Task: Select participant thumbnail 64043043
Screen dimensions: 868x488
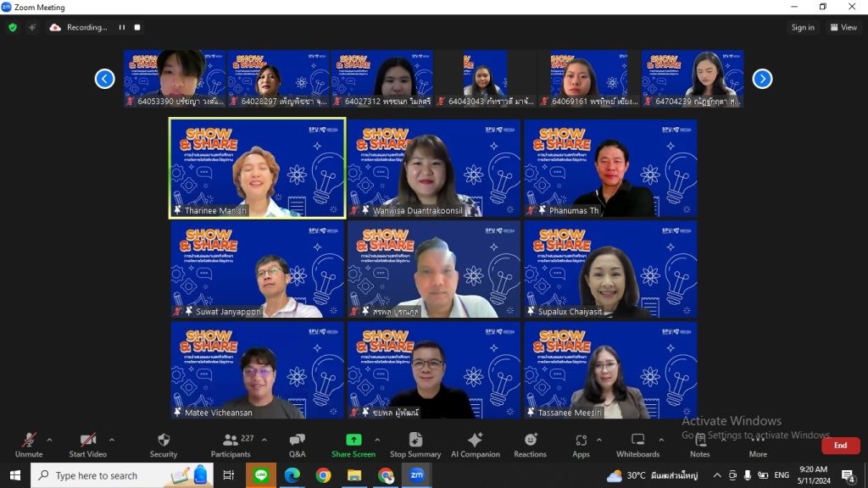Action: click(486, 79)
